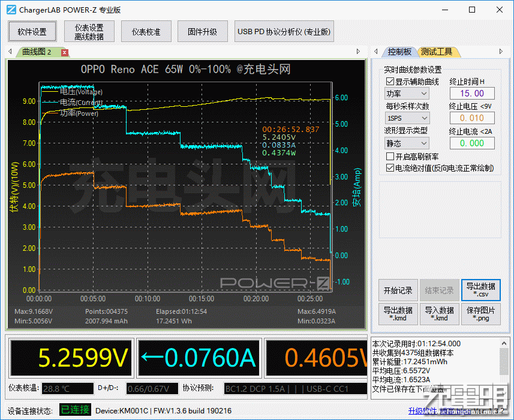Close the 曲线图 2 tab with red X
Image resolution: width=514 pixels, height=420 pixels.
click(x=65, y=52)
